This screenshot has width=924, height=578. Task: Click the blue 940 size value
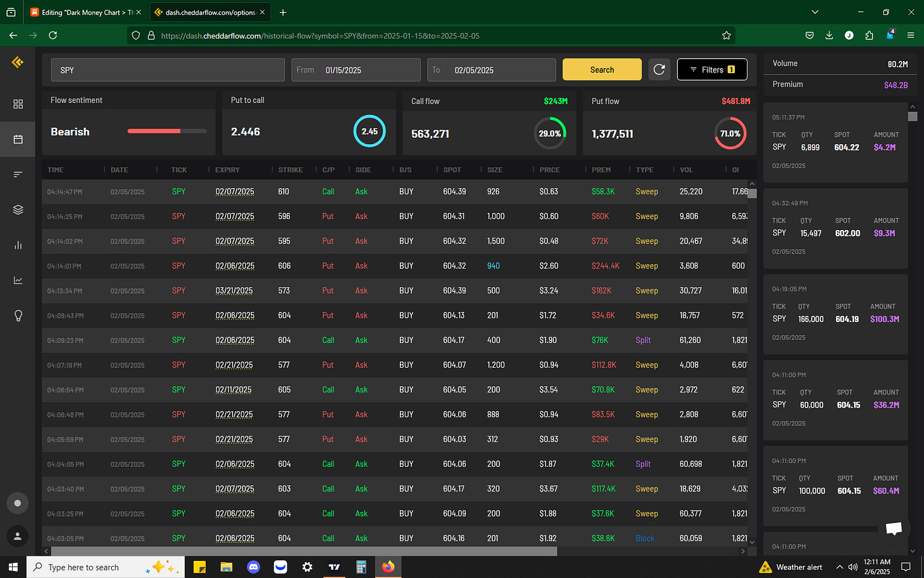(494, 266)
